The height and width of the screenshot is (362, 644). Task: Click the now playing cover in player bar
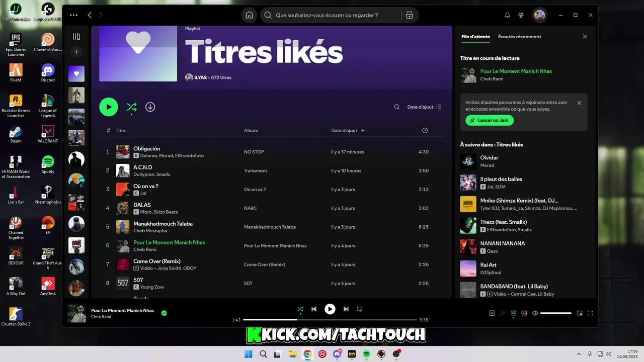(76, 313)
